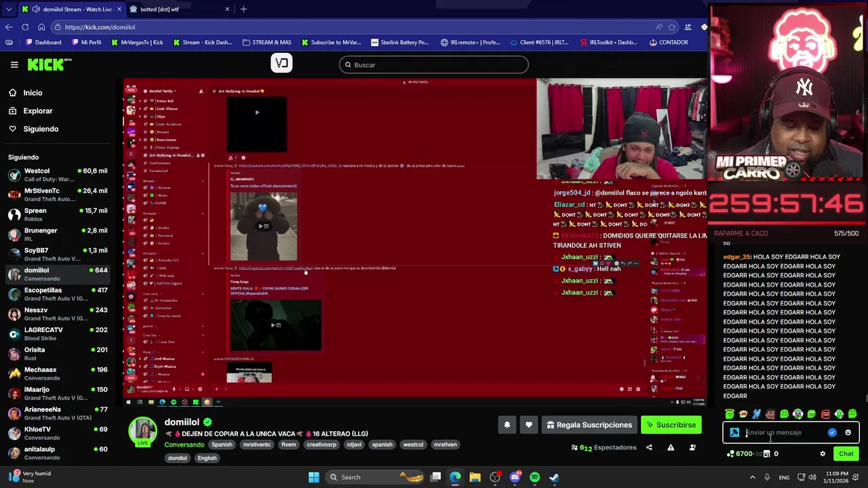Click the green Chat send button
The height and width of the screenshot is (488, 868).
[846, 454]
